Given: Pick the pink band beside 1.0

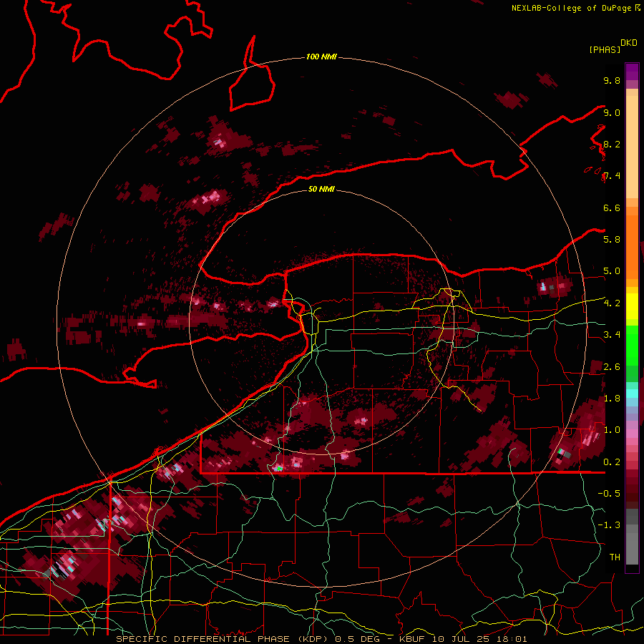Looking at the screenshot, I should [632, 433].
